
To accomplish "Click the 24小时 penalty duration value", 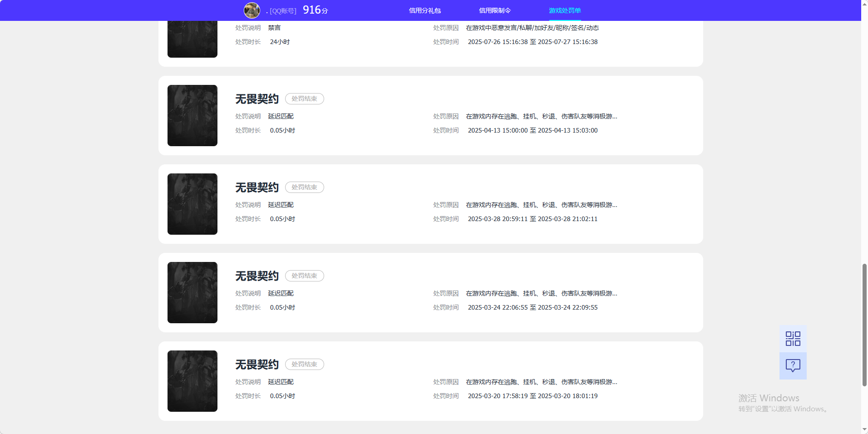I will (x=280, y=42).
